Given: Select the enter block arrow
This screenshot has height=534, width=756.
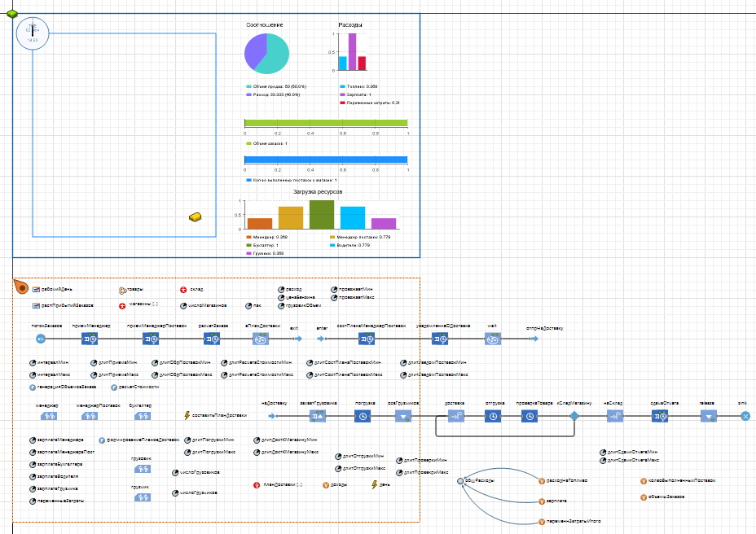Looking at the screenshot, I should (321, 339).
